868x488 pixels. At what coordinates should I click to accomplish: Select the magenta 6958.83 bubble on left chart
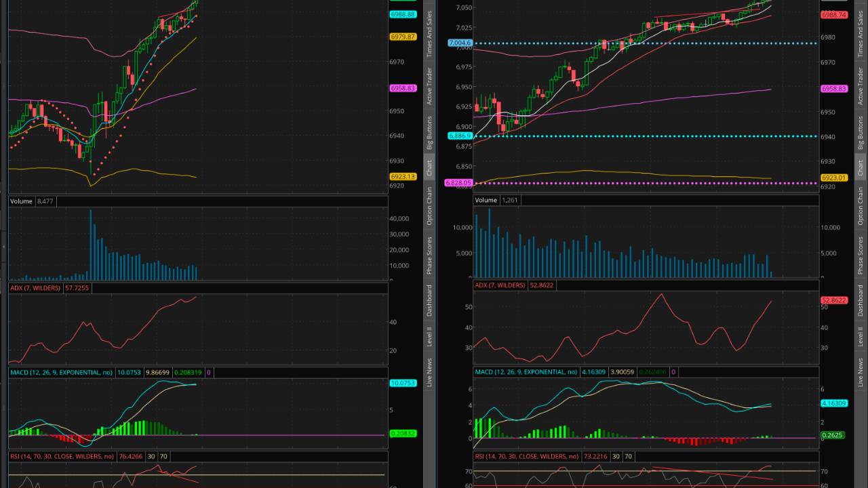click(x=403, y=88)
